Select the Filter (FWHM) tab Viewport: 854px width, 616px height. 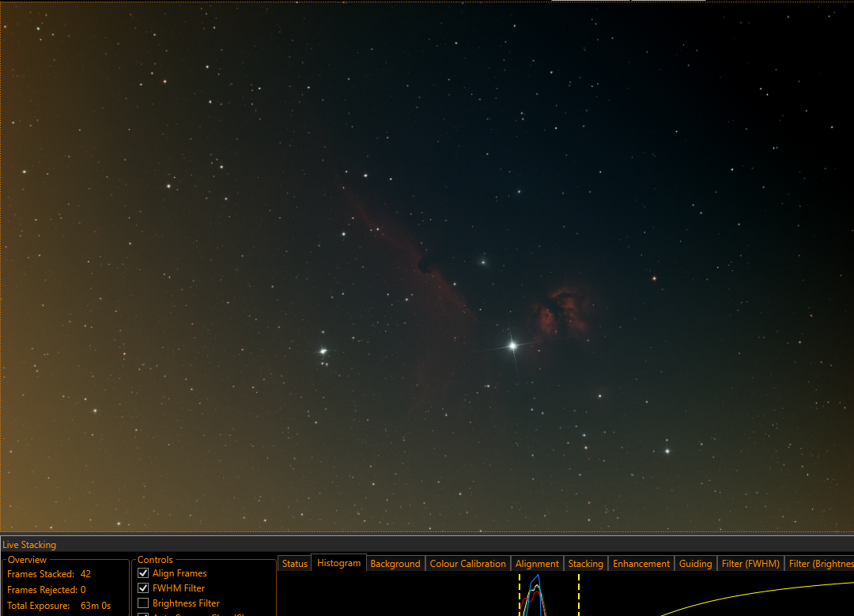(750, 564)
